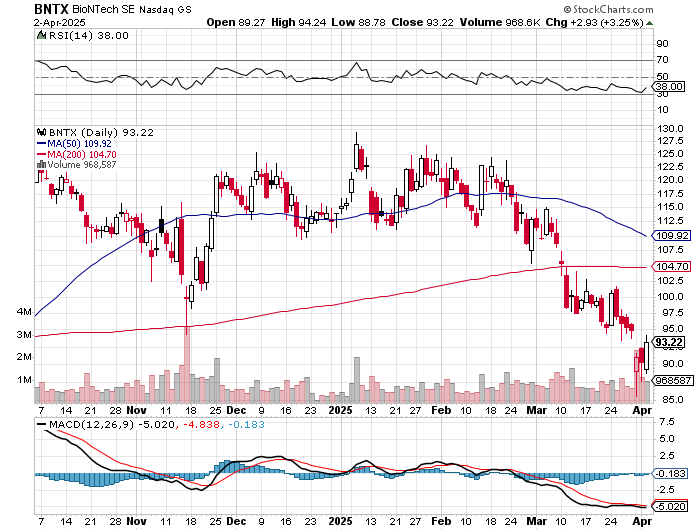Click the latest white candlestick for April 2
Screen dimensions: 700x530
[646, 355]
